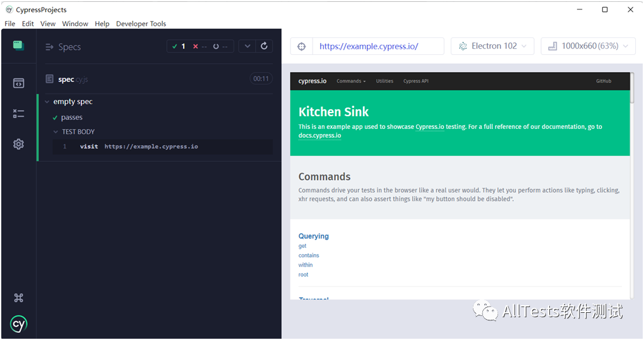Click the CypressProjects title bar app icon
This screenshot has width=644, height=340.
pos(9,9)
